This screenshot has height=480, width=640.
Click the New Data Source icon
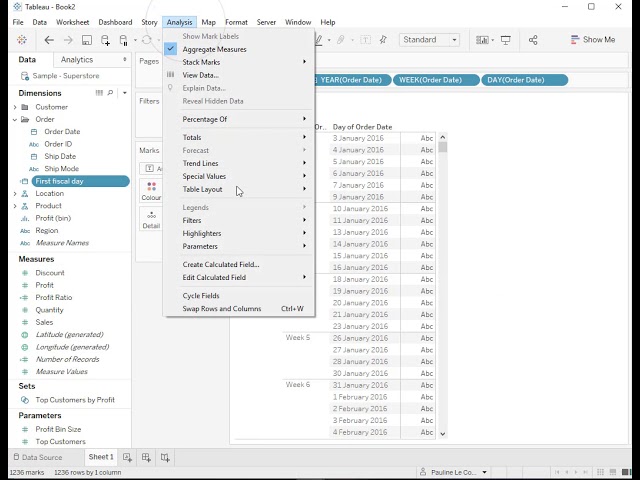(x=105, y=40)
